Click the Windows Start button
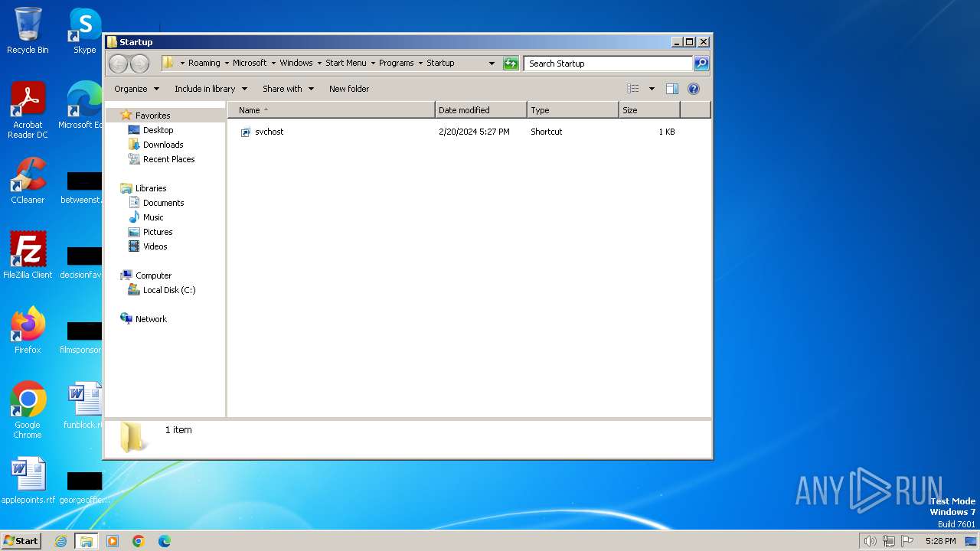980x551 pixels. (21, 540)
